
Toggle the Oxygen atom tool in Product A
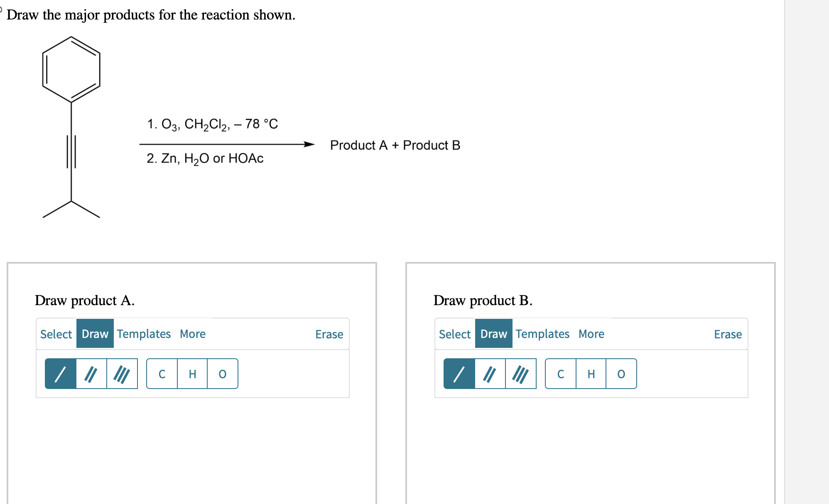(222, 374)
